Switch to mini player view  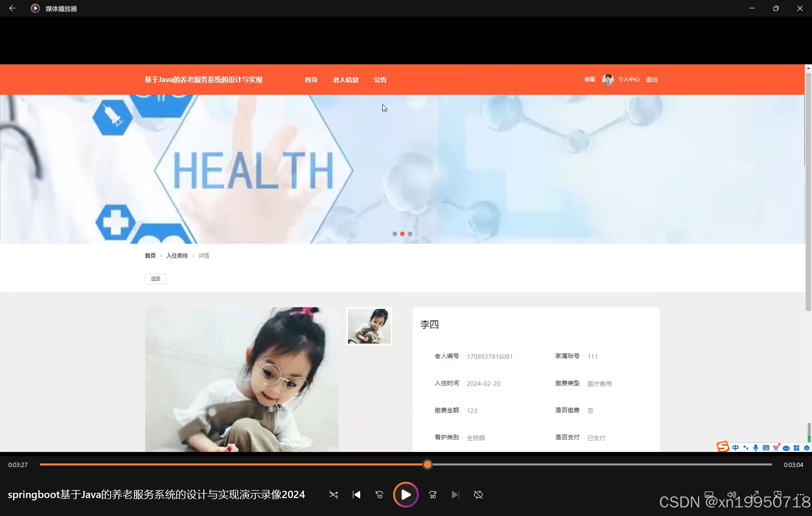click(778, 495)
